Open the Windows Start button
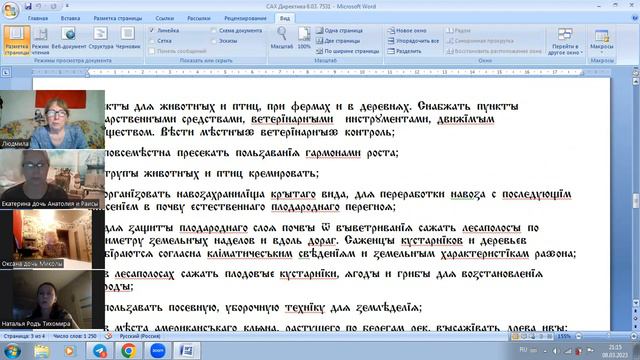This screenshot has height=360, width=640. coord(12,351)
